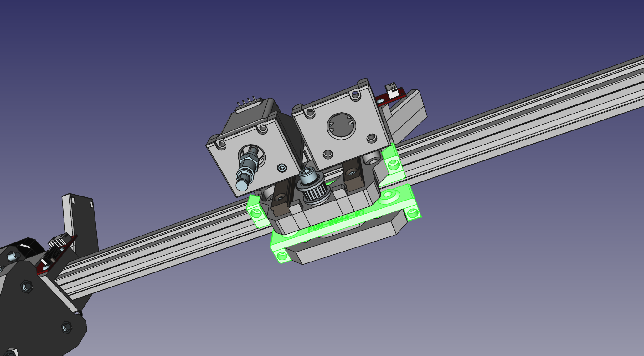The height and width of the screenshot is (356, 644).
Task: Click the green mounting hole left of carriage
Action: [x=257, y=214]
